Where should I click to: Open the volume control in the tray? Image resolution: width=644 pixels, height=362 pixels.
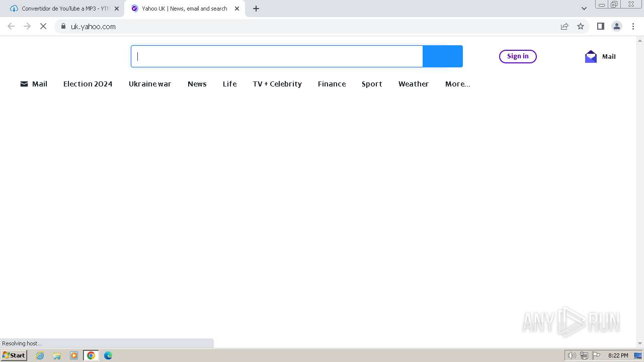[x=572, y=355]
